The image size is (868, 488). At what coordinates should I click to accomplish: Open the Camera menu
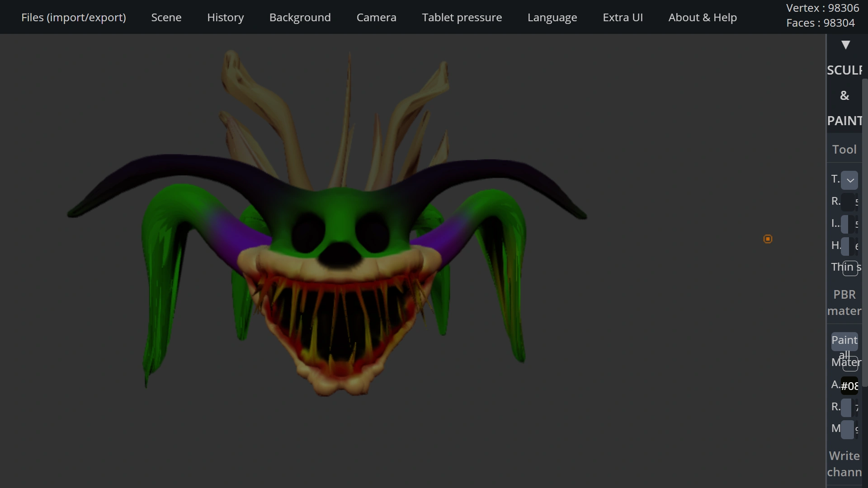click(376, 17)
